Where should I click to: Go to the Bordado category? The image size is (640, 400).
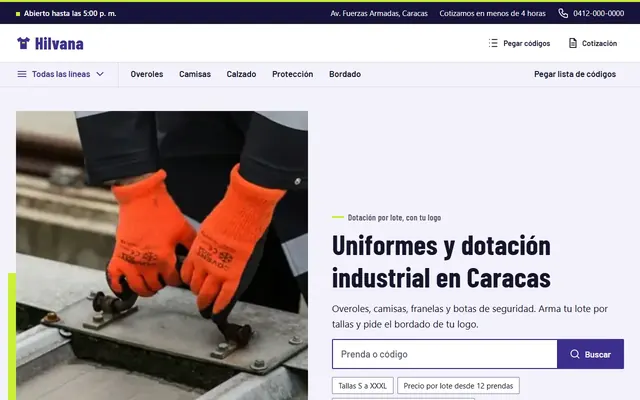coord(345,74)
